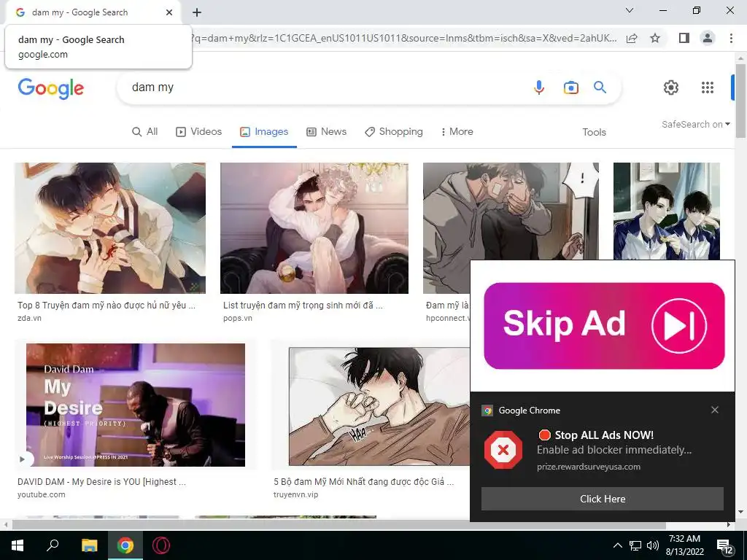This screenshot has height=560, width=747.
Task: Expand SafeSearch on dropdown
Action: pos(695,124)
